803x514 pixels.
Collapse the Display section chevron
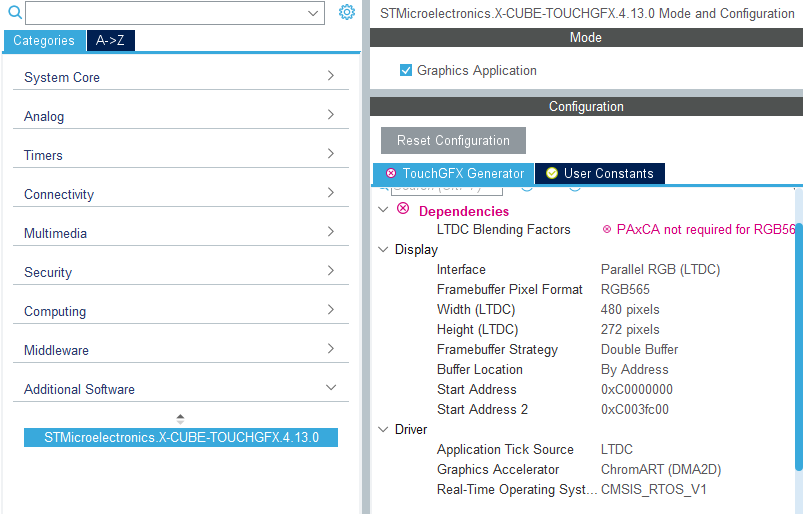coord(383,249)
